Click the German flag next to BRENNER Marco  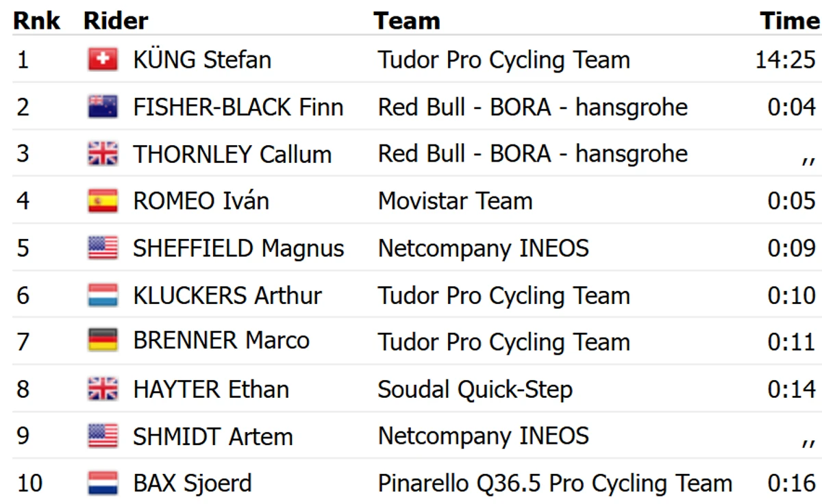[103, 340]
